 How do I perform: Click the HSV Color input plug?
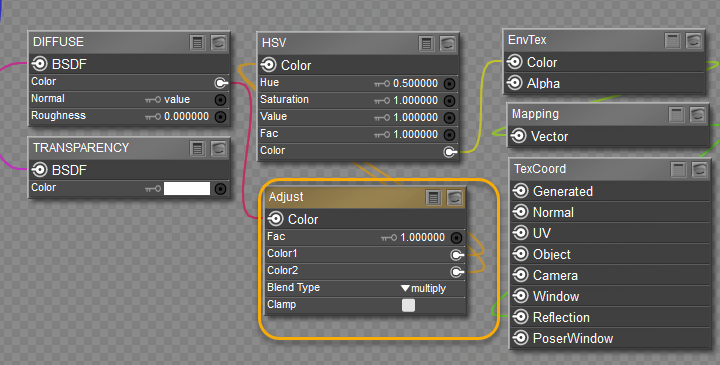pyautogui.click(x=450, y=152)
